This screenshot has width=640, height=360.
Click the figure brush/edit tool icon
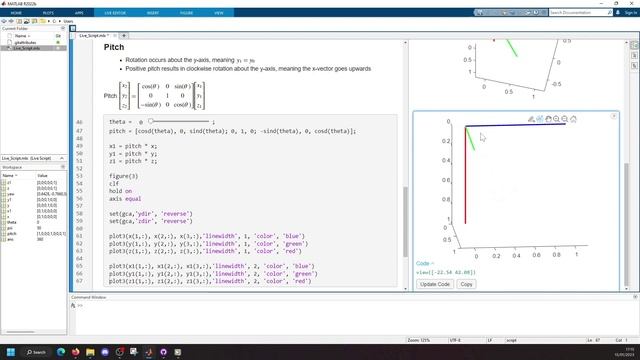[x=531, y=119]
